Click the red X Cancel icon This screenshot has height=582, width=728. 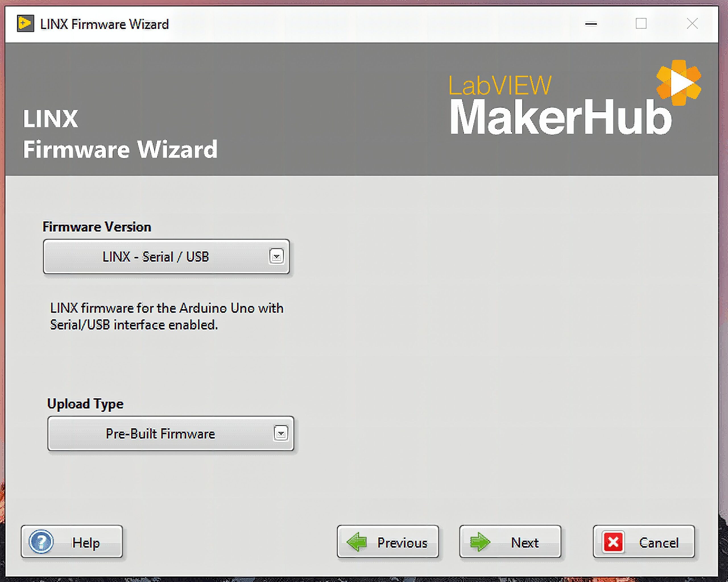(x=613, y=542)
